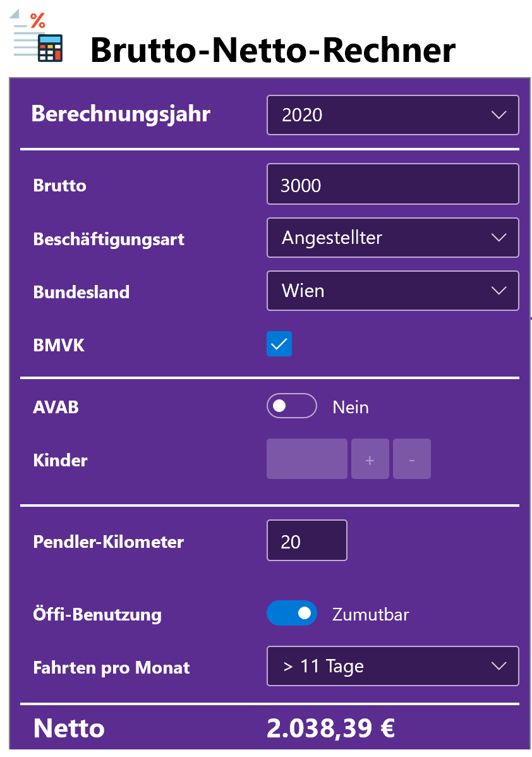This screenshot has height=757, width=532.
Task: Click the Zumutbar toggle label
Action: coord(370,614)
